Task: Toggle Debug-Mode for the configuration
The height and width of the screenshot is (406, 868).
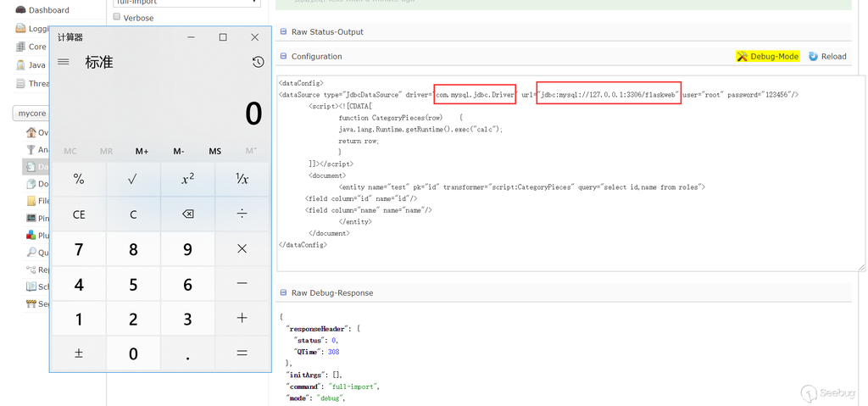Action: tap(767, 57)
